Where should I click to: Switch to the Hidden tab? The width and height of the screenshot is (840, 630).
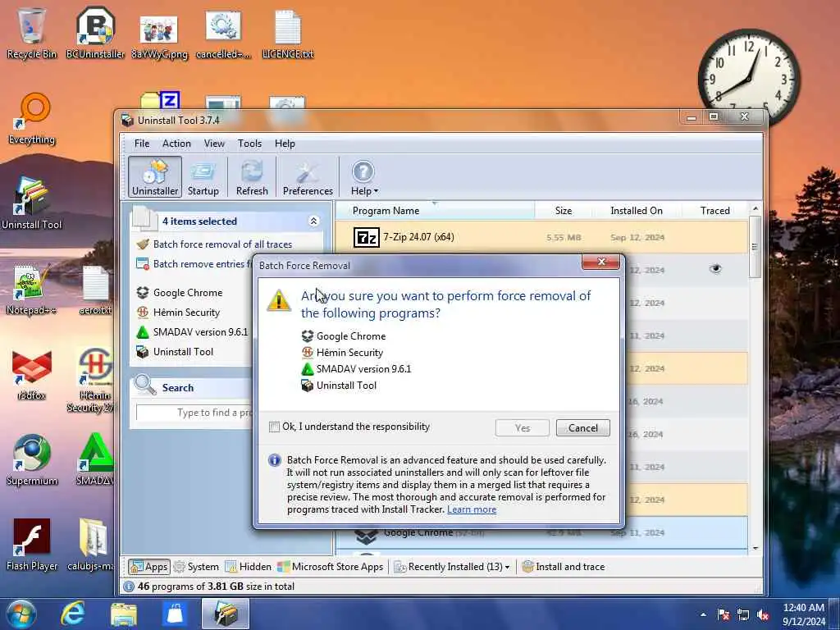(248, 567)
